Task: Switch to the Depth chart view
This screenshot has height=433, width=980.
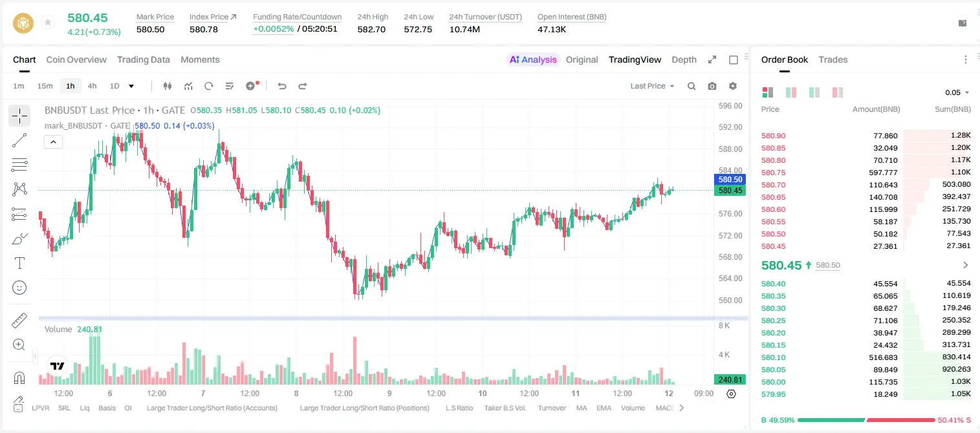Action: (x=684, y=59)
